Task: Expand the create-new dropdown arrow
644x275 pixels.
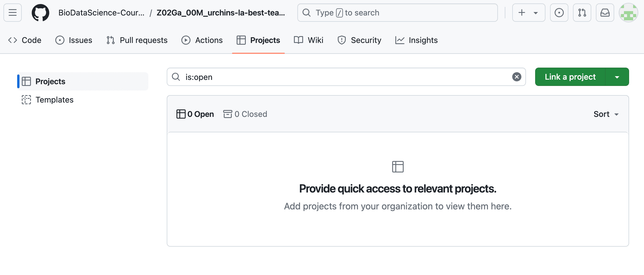Action: click(535, 13)
